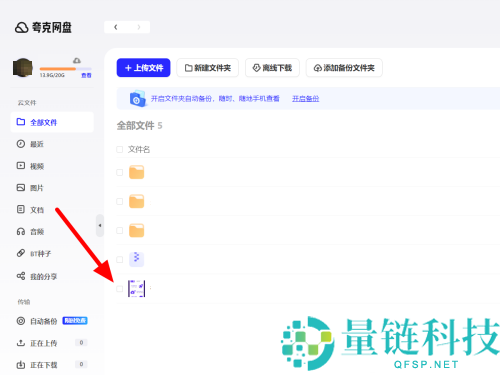Viewport: 500px width, 375px height.
Task: Open 图片 pictures category
Action: click(x=37, y=188)
